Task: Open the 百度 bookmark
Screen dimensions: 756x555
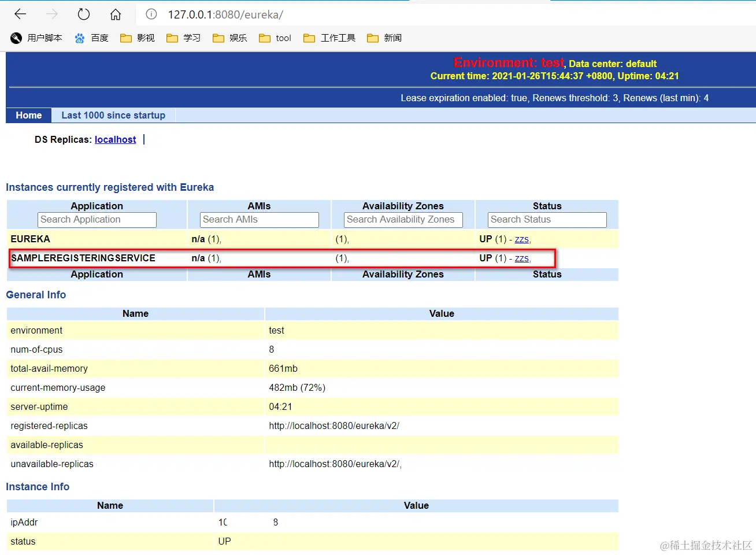Action: point(92,38)
